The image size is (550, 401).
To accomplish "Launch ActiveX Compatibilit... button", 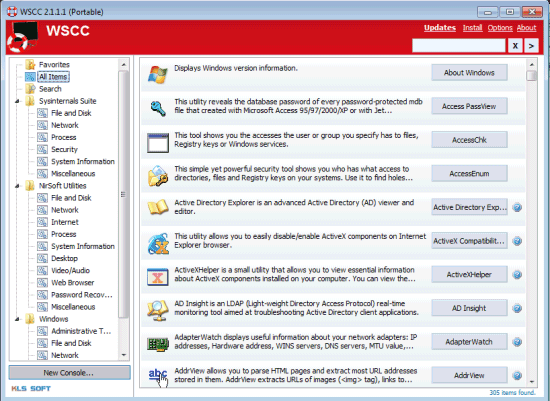I will click(469, 241).
